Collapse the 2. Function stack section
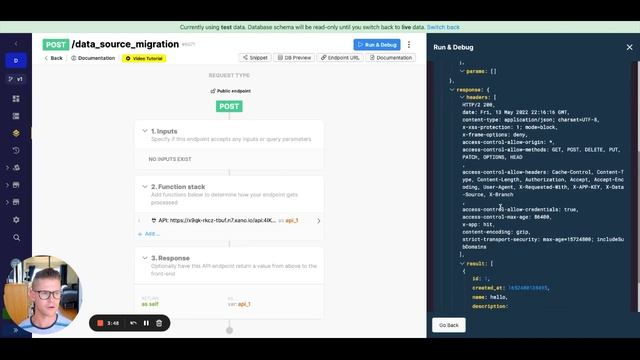 (x=144, y=187)
